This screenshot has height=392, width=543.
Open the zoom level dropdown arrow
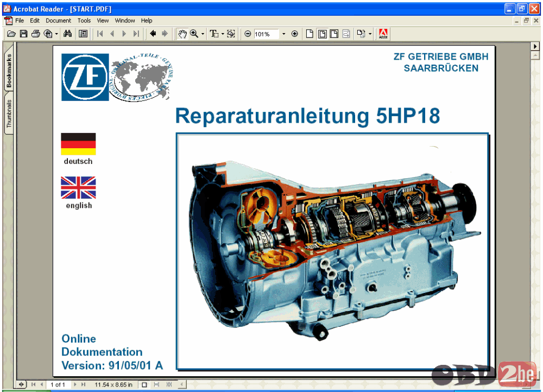(x=283, y=34)
